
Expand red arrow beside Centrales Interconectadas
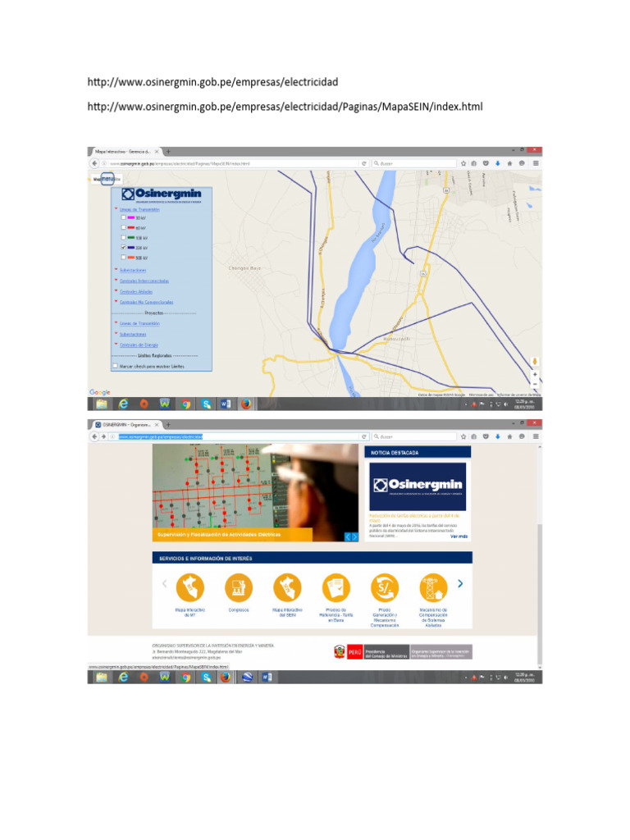(116, 281)
